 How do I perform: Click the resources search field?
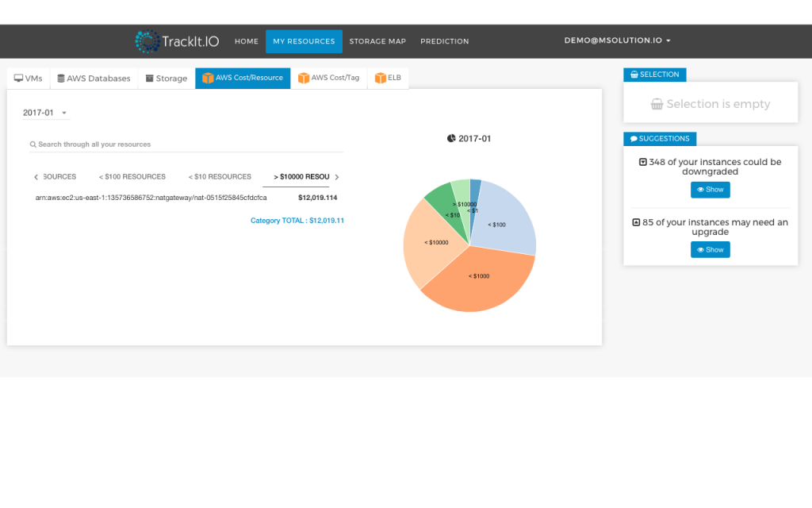119,144
